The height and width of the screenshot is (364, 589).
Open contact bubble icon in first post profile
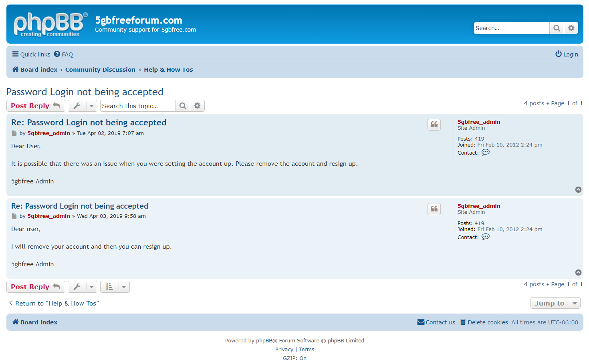486,153
